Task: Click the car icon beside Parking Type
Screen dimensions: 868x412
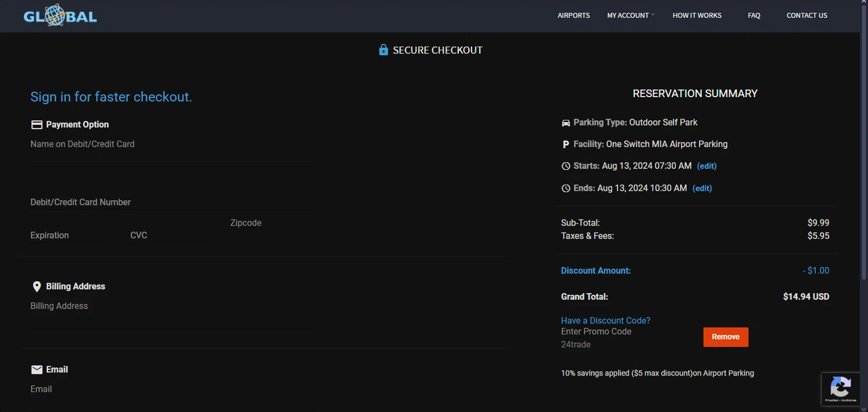Action: click(566, 123)
